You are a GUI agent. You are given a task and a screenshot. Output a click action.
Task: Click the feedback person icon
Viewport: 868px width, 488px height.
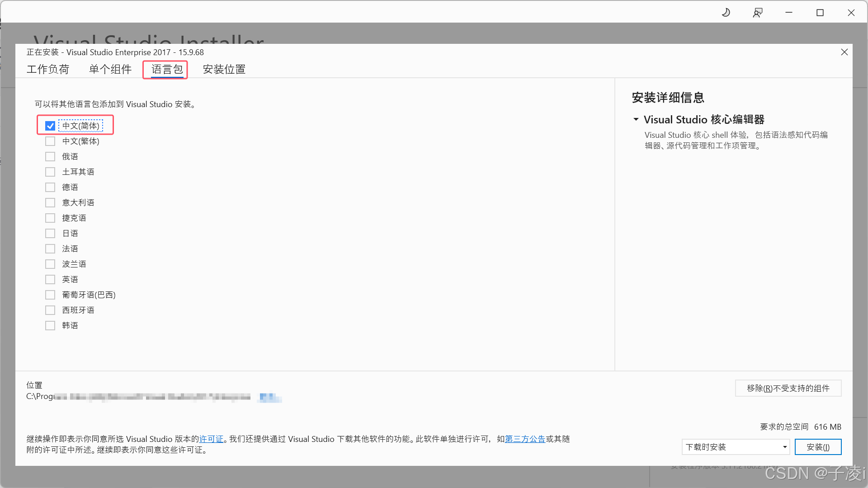758,13
